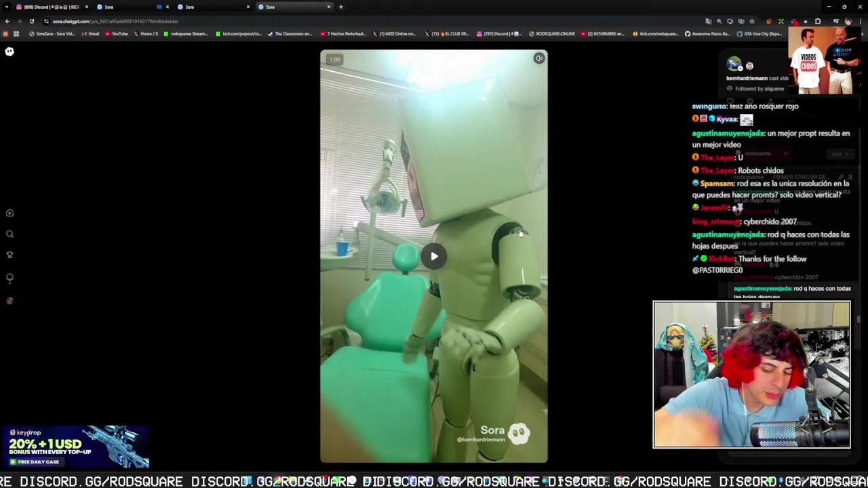Open the Gmail bookmark
The height and width of the screenshot is (488, 868).
(x=90, y=34)
